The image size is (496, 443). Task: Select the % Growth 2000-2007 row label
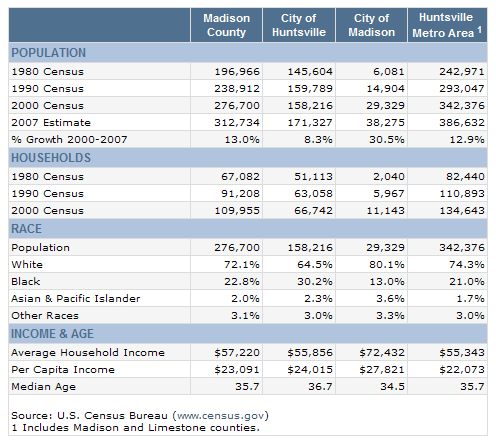coord(69,139)
